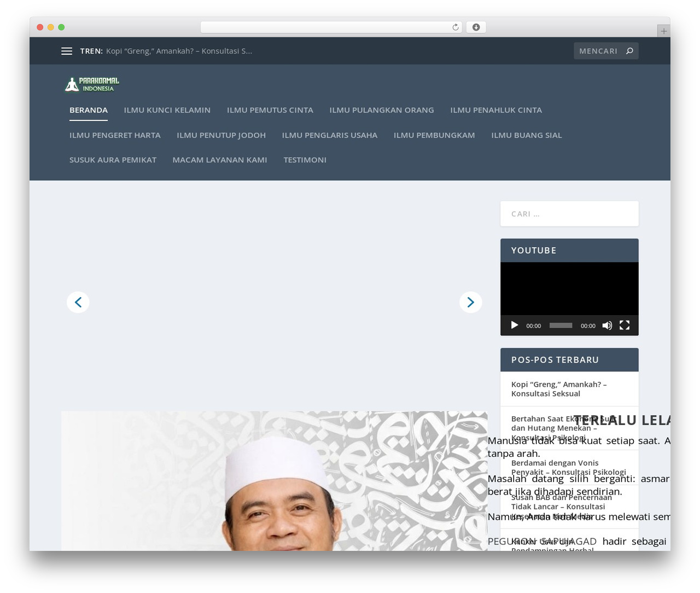
Task: Mute the video player volume
Action: point(607,325)
